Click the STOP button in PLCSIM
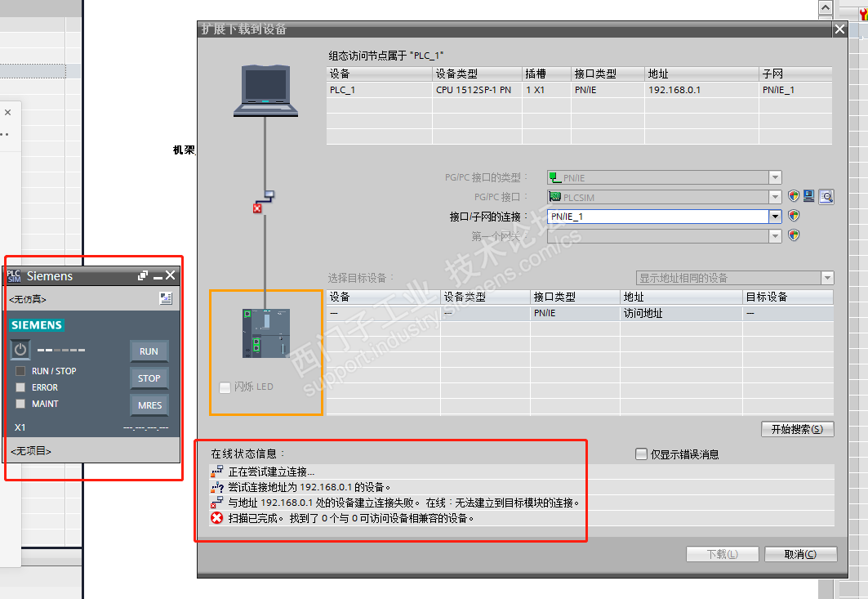This screenshot has height=599, width=868. (x=149, y=378)
